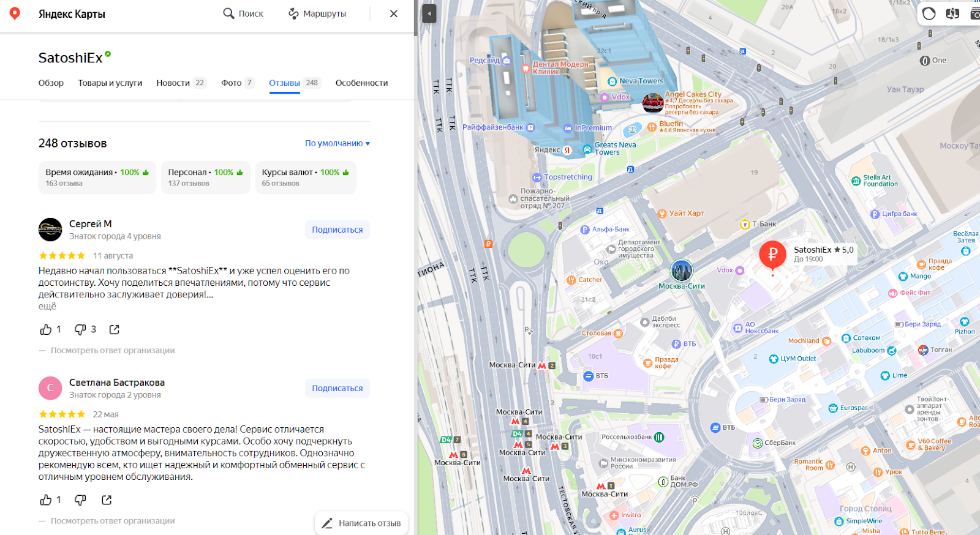Screen dimensions: 980x535
Task: Toggle the map traffic layer button
Action: click(x=929, y=13)
